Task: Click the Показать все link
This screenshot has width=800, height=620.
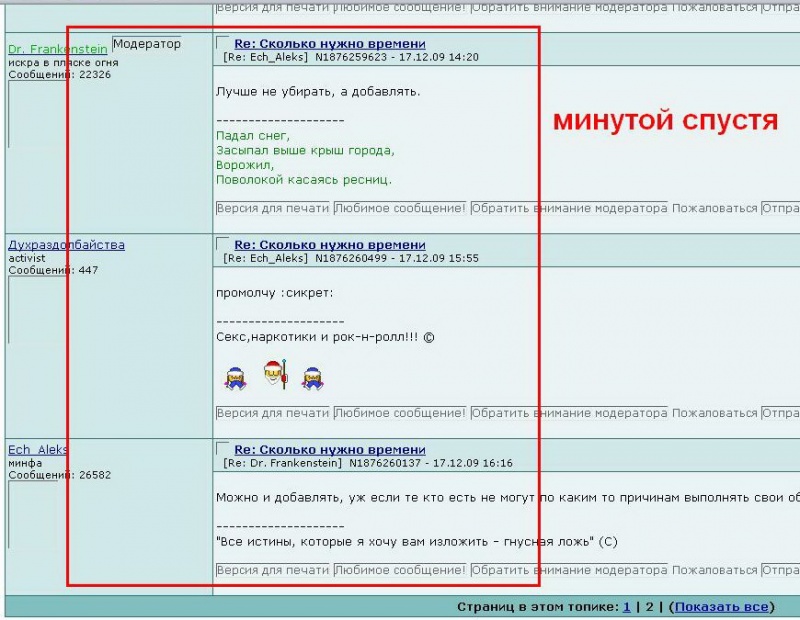Action: (722, 607)
